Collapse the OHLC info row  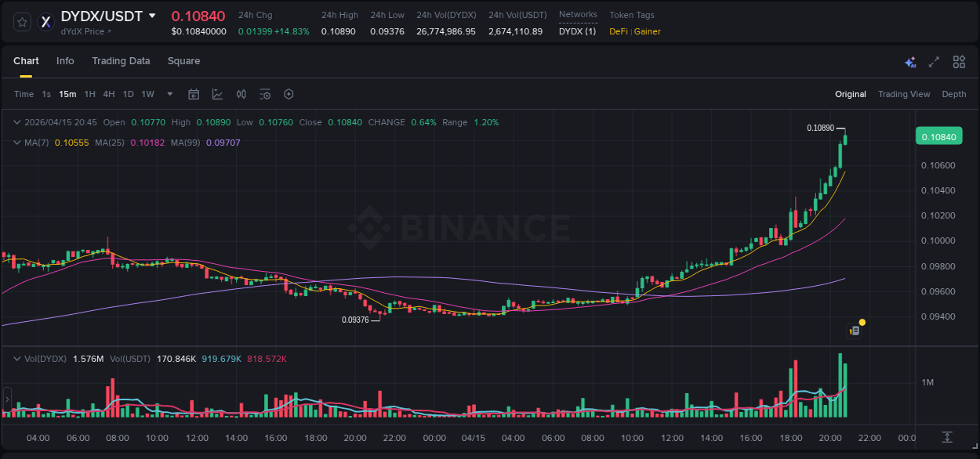point(16,122)
